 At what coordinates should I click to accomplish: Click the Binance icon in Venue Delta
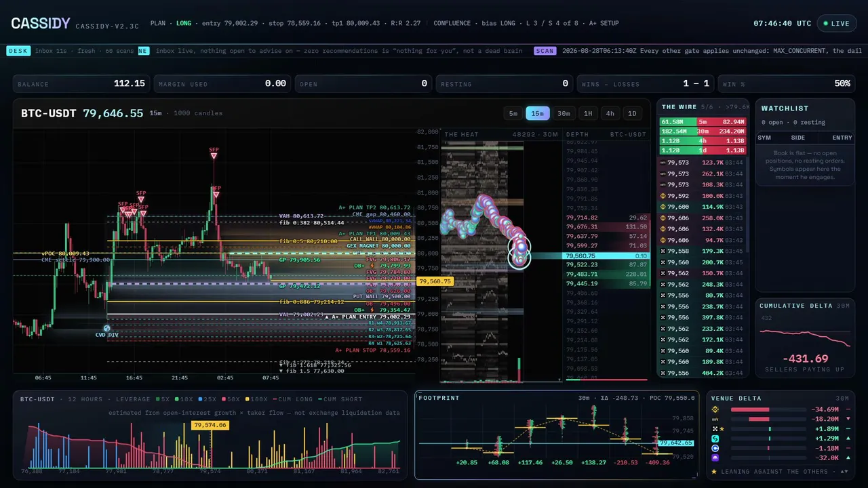tap(715, 409)
